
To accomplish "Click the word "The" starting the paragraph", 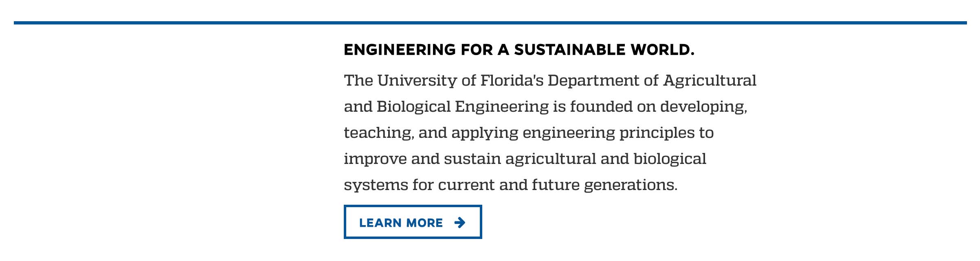I will 358,80.
